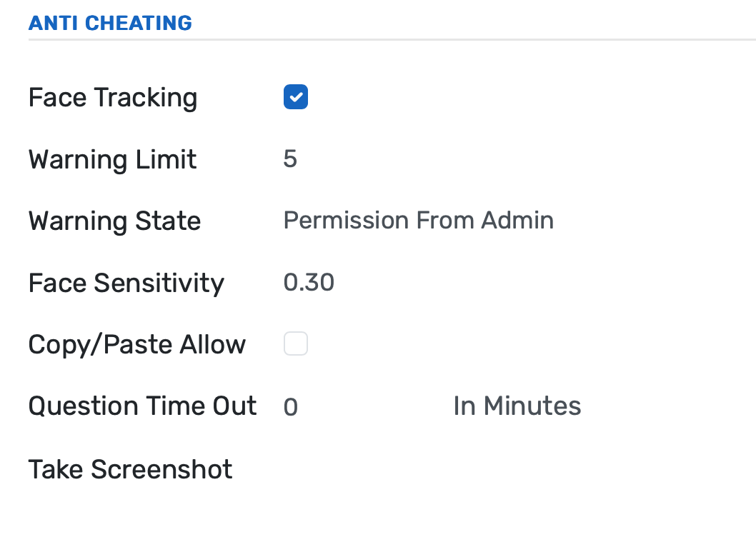This screenshot has width=756, height=537.
Task: Click the Take Screenshot setting row
Action: tap(130, 468)
